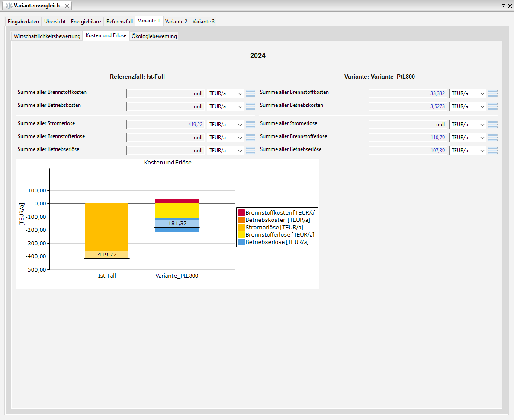514x420 pixels.
Task: Show the Wirtschaftlichkeitsbewertung sub-tab
Action: coord(47,36)
